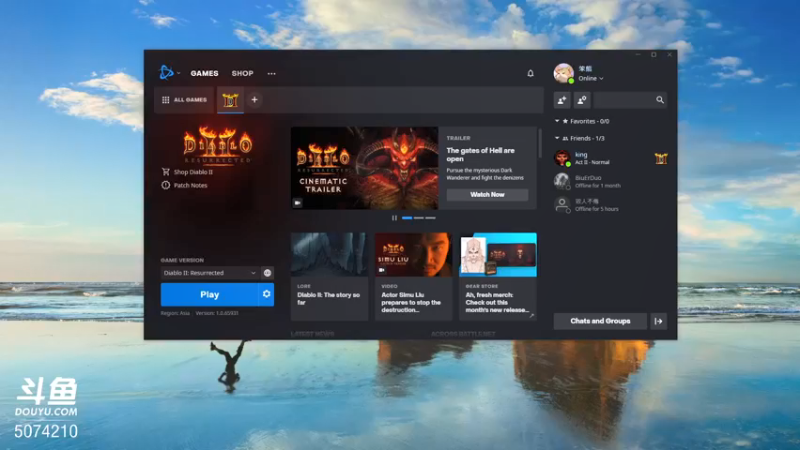Click the friends search field
The image size is (800, 450).
[631, 101]
